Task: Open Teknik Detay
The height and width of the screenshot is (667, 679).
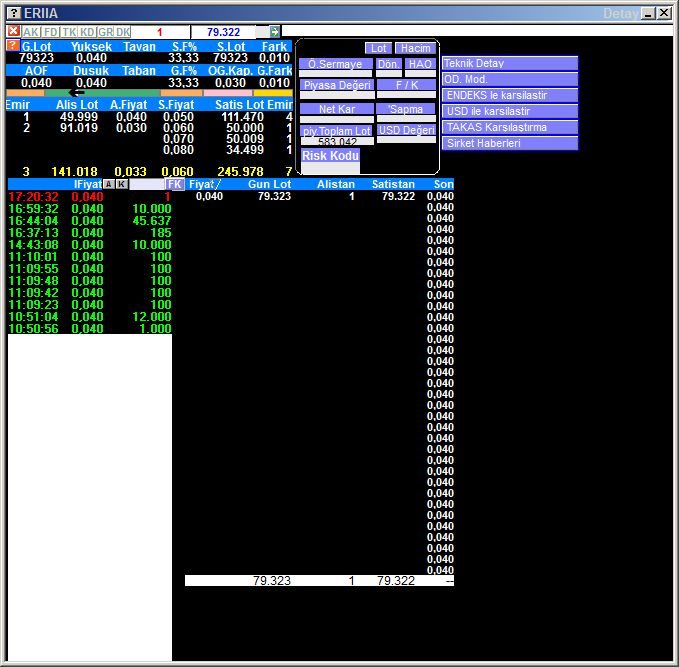Action: tap(510, 63)
